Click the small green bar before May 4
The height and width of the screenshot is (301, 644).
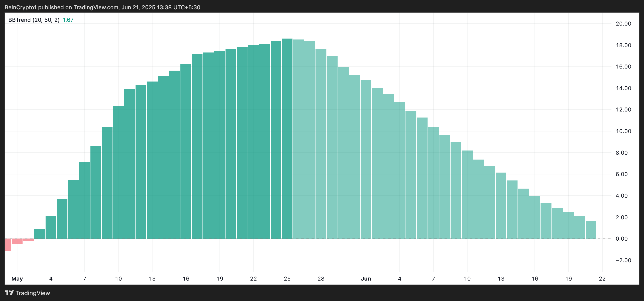[x=40, y=234]
